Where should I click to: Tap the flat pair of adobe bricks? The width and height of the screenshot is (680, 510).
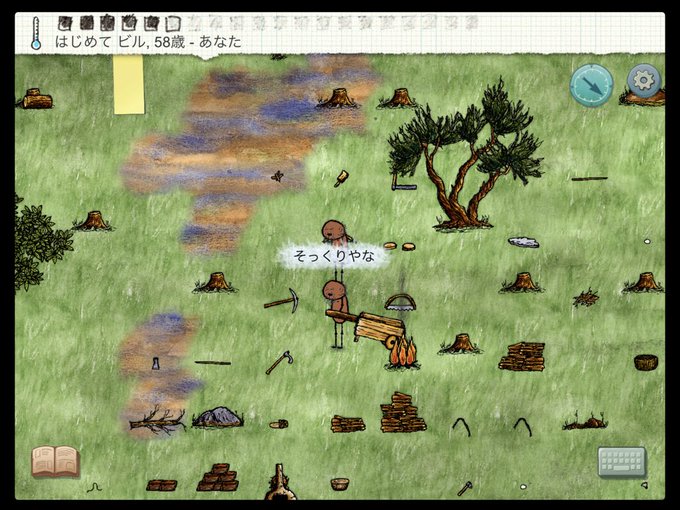pos(161,485)
